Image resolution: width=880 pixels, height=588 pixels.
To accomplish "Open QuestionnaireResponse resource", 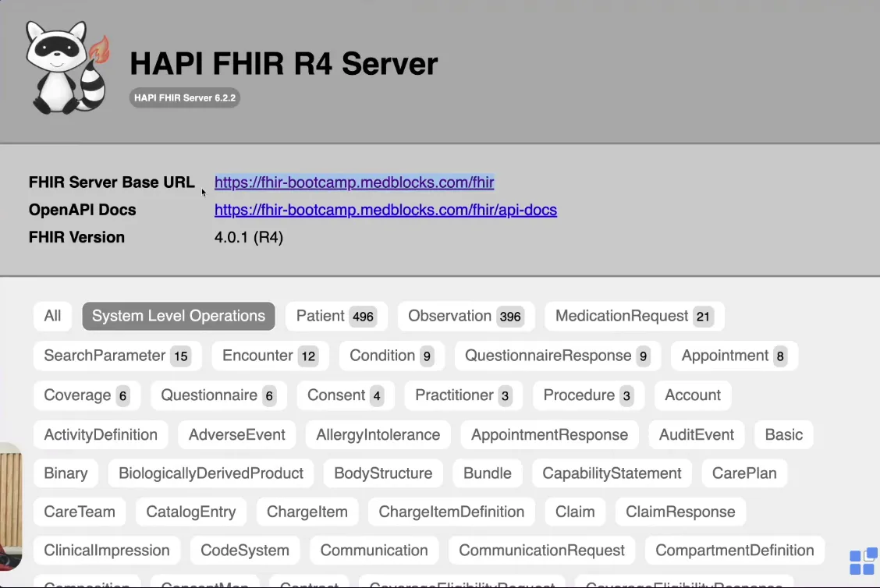I will tap(557, 356).
